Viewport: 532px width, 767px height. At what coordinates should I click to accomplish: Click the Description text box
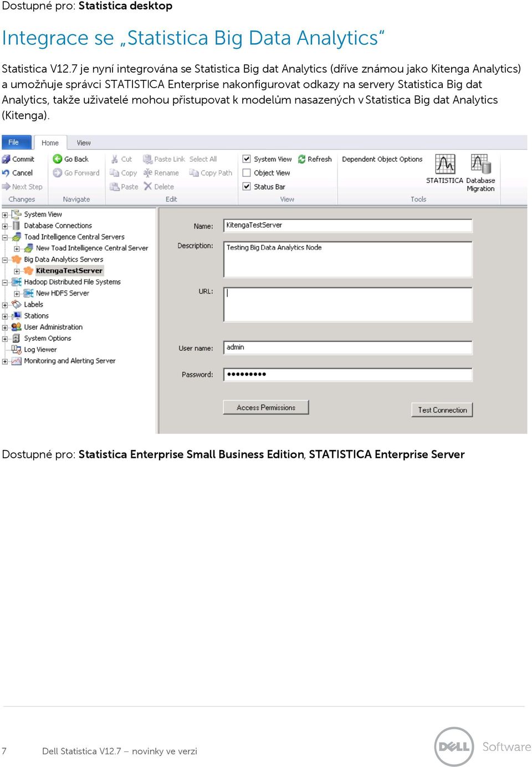pyautogui.click(x=348, y=259)
